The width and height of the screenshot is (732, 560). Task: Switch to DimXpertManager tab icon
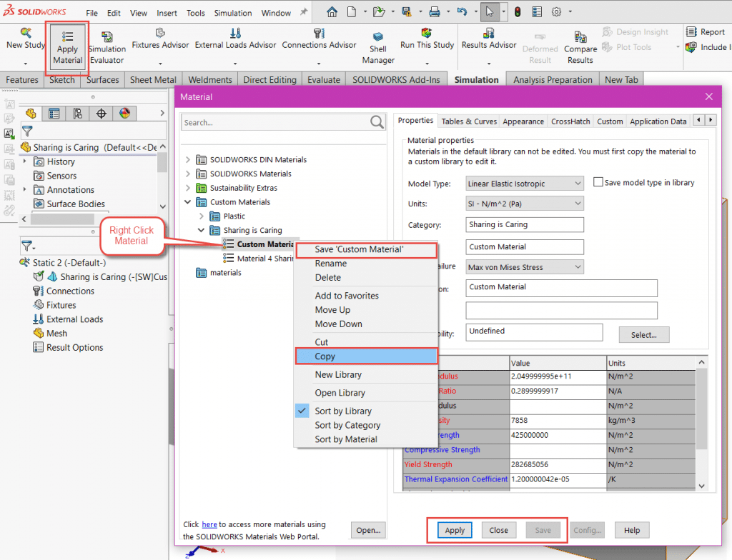tap(101, 114)
